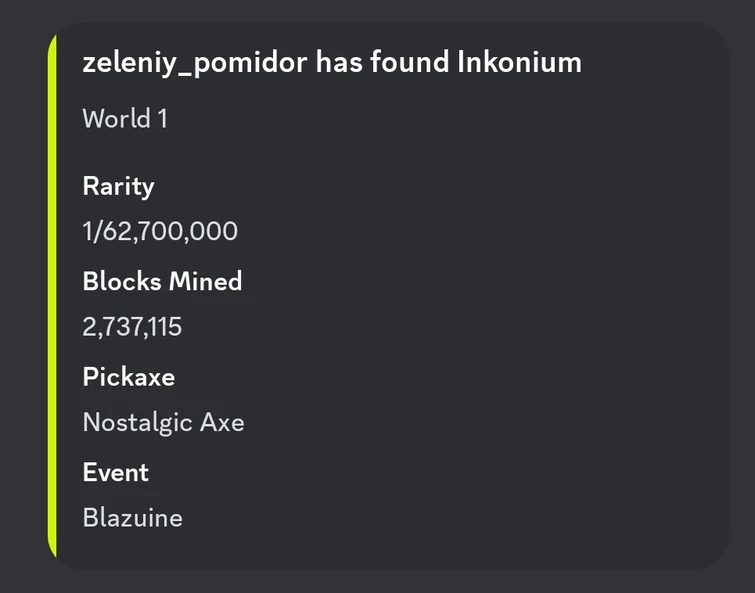This screenshot has width=755, height=593.
Task: Select the World 1 description text
Action: tap(125, 119)
